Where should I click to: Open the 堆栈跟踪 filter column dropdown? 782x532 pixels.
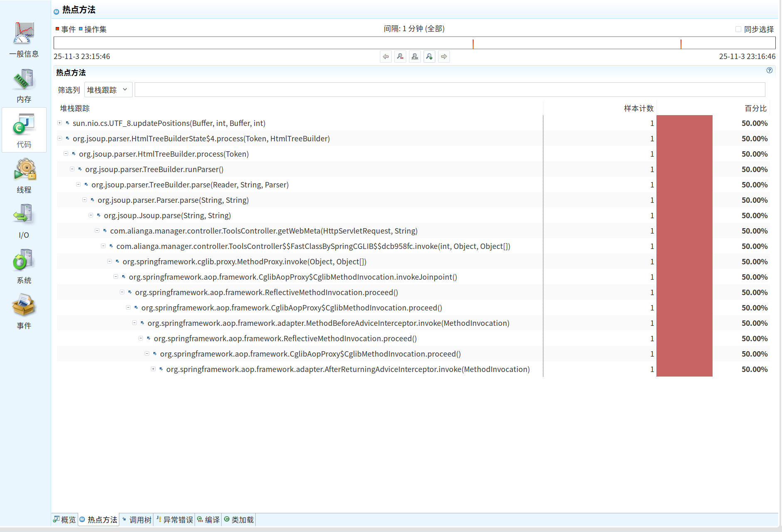click(108, 90)
